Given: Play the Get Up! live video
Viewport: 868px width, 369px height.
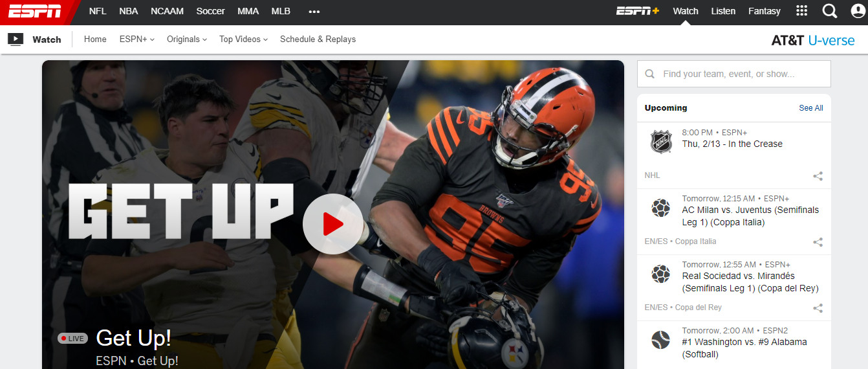Looking at the screenshot, I should tap(332, 224).
